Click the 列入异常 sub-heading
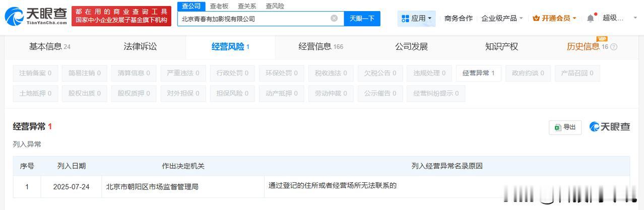The image size is (644, 210). [x=27, y=145]
